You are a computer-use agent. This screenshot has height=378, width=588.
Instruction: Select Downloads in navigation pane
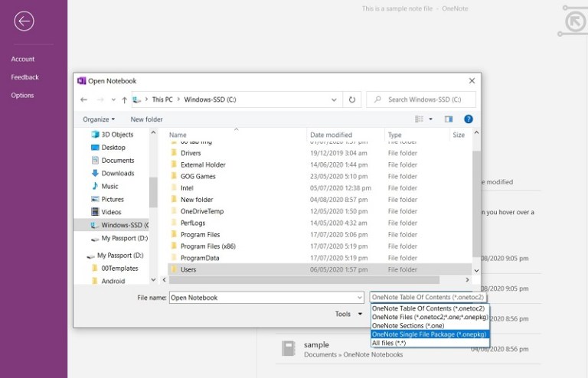click(x=113, y=174)
